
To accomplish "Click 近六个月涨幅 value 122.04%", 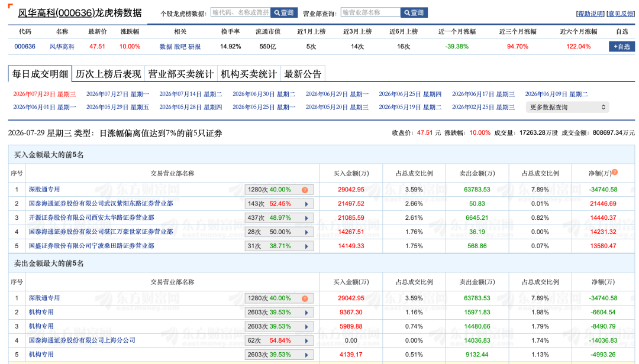I will (x=578, y=47).
